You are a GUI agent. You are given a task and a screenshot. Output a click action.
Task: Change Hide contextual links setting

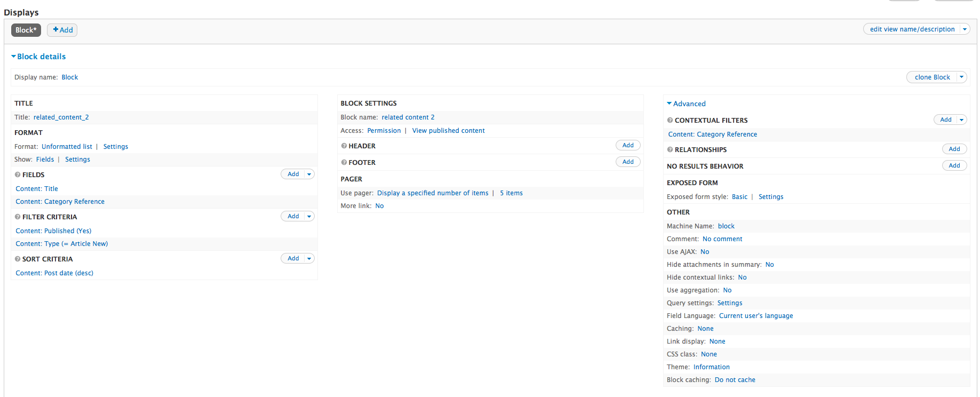(x=742, y=277)
